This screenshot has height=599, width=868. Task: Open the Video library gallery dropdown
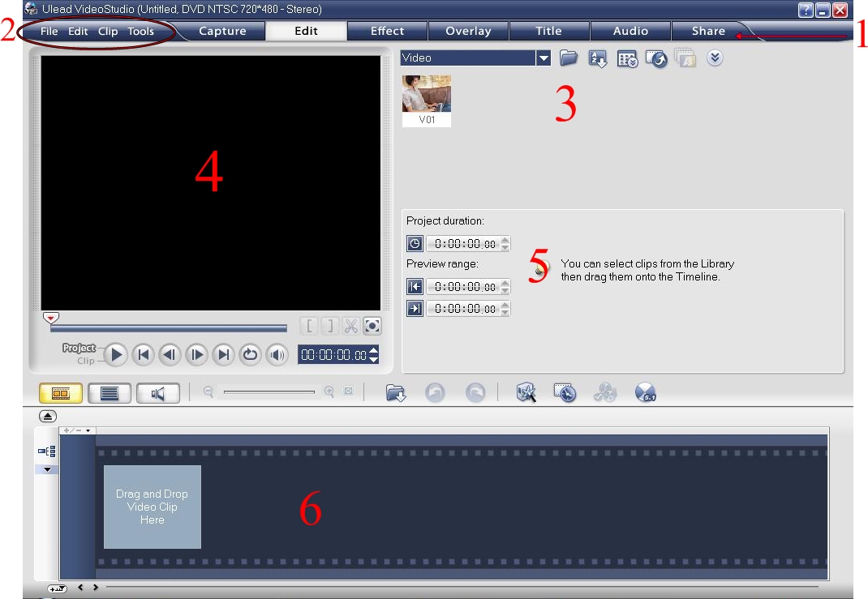[544, 58]
